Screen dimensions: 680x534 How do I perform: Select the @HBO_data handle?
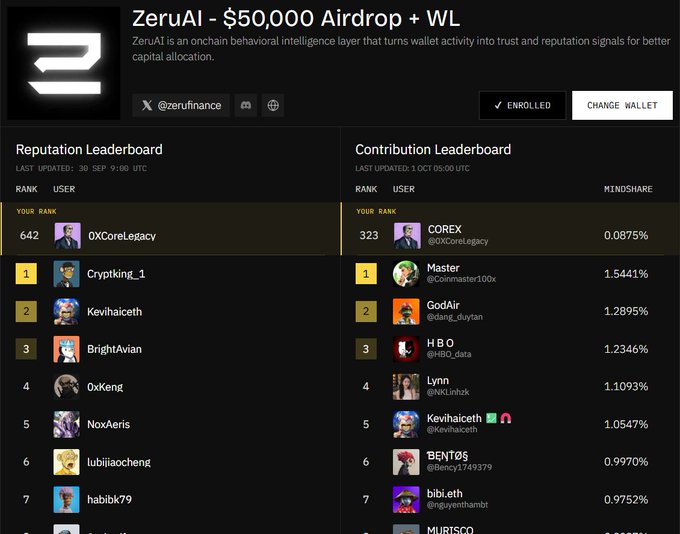(449, 354)
